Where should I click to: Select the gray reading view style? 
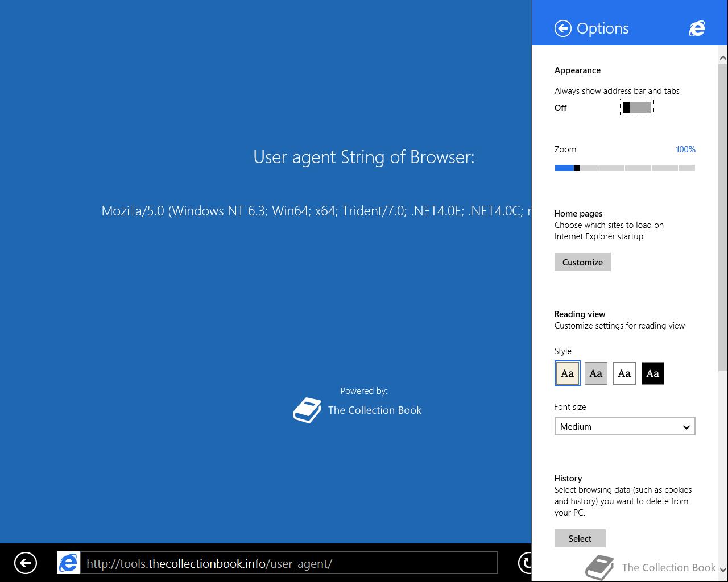click(x=596, y=373)
